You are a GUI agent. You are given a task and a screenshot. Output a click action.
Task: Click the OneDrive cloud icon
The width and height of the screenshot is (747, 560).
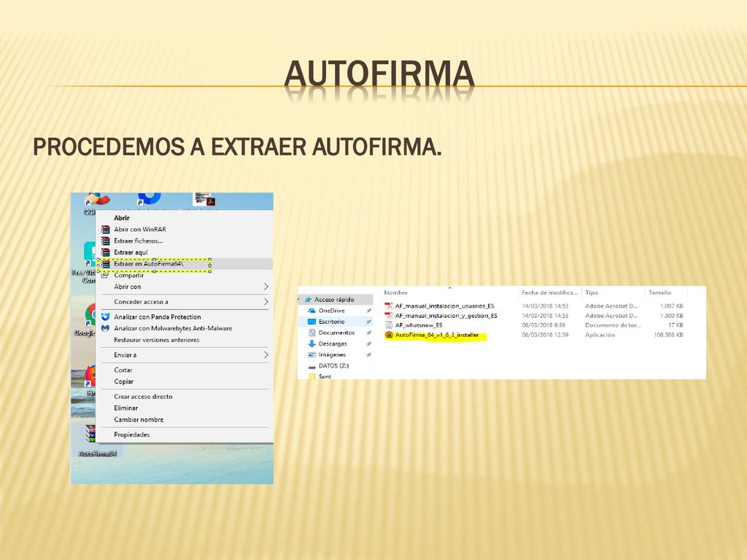point(312,311)
